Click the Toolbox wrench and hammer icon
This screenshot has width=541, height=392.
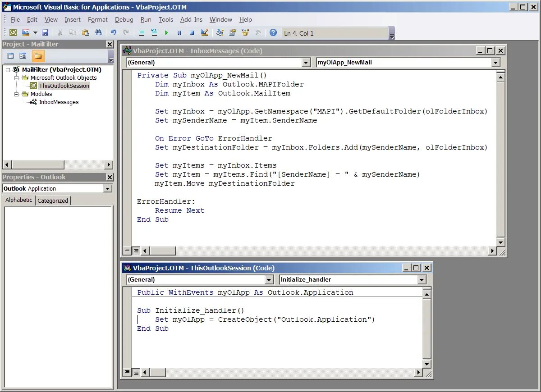[x=258, y=32]
